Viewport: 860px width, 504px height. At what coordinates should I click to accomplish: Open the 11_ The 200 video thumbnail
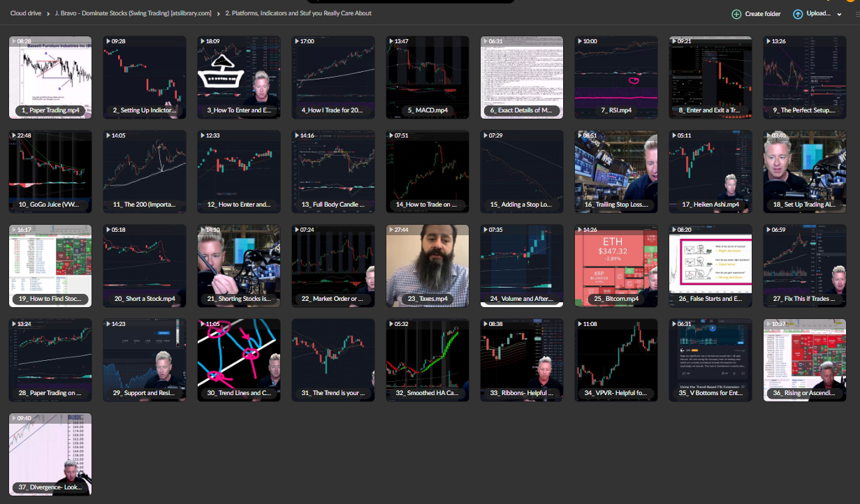pyautogui.click(x=145, y=171)
